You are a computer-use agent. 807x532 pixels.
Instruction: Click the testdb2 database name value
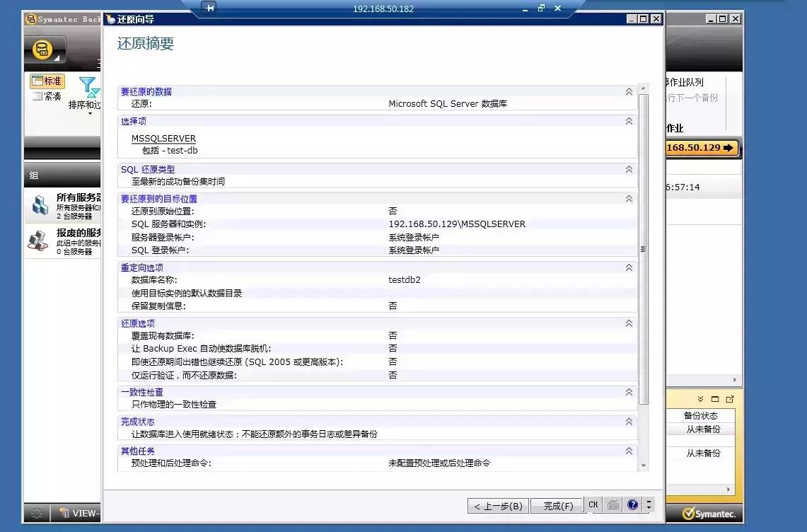coord(405,279)
